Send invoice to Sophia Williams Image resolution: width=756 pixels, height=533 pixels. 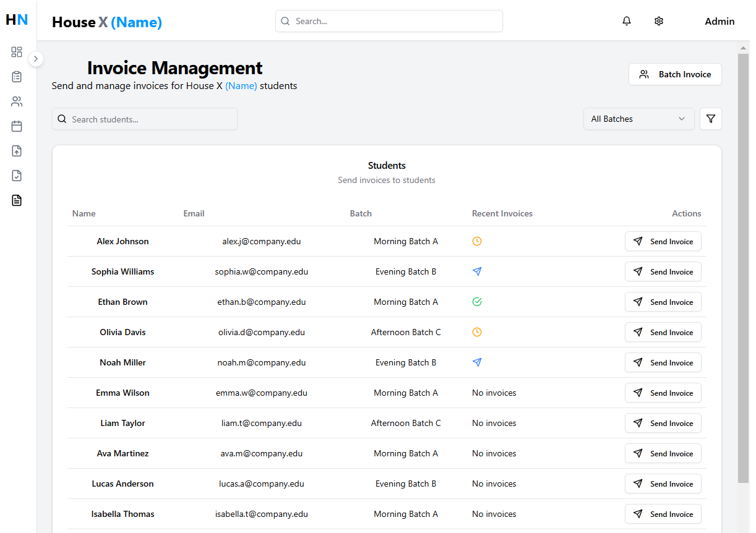click(663, 271)
